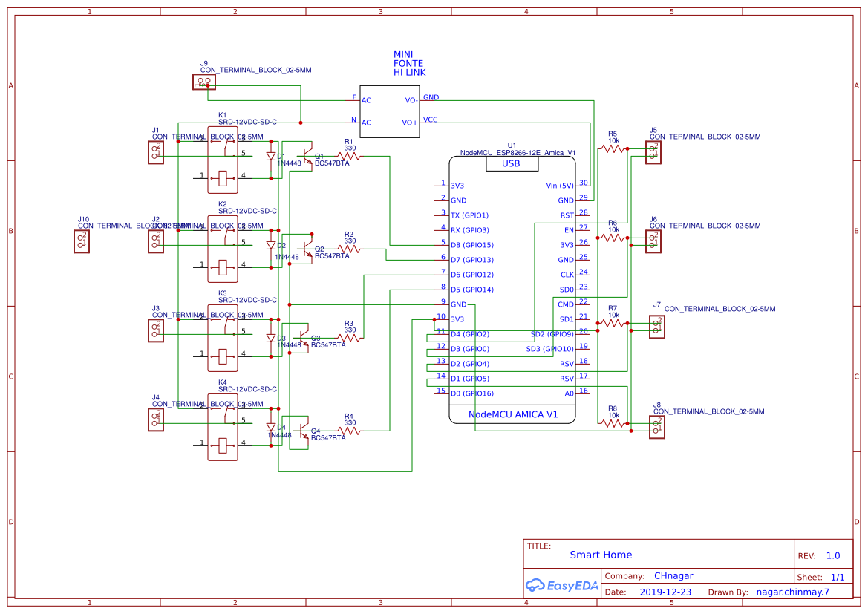868x614 pixels.
Task: Click the "MINI FONTE HI LINK" label
Action: [410, 64]
